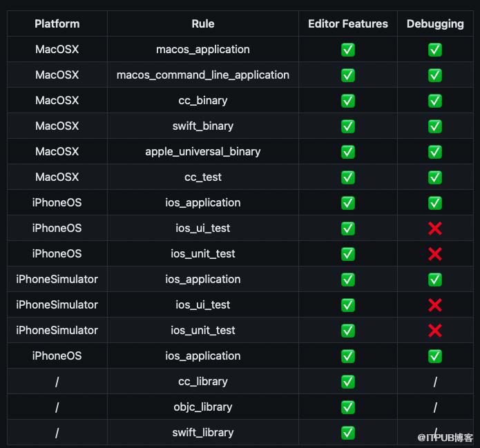This screenshot has width=480, height=448.
Task: Click the ITPUB watermark text
Action: (x=445, y=438)
